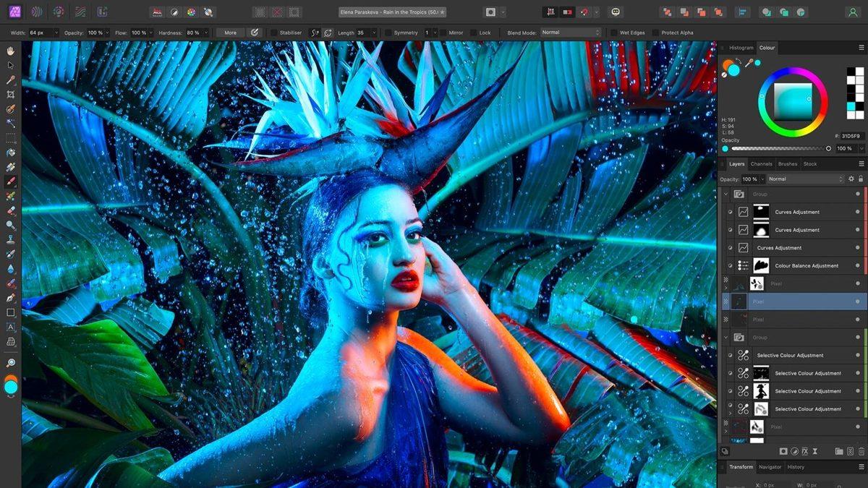Viewport: 868px width, 488px height.
Task: Open the Navigator tab
Action: click(x=770, y=467)
